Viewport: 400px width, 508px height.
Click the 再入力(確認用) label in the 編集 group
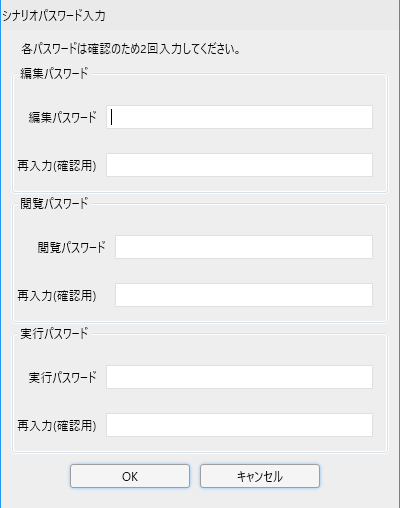click(57, 166)
